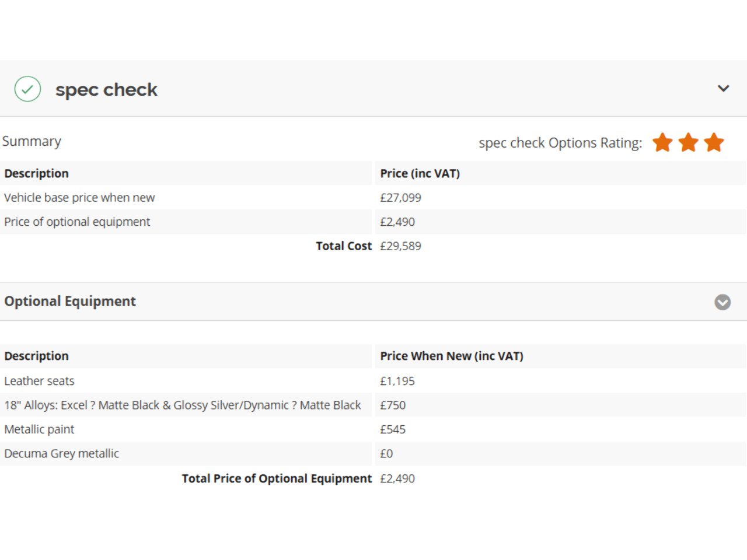Select the 18" Alloys option description

click(183, 405)
